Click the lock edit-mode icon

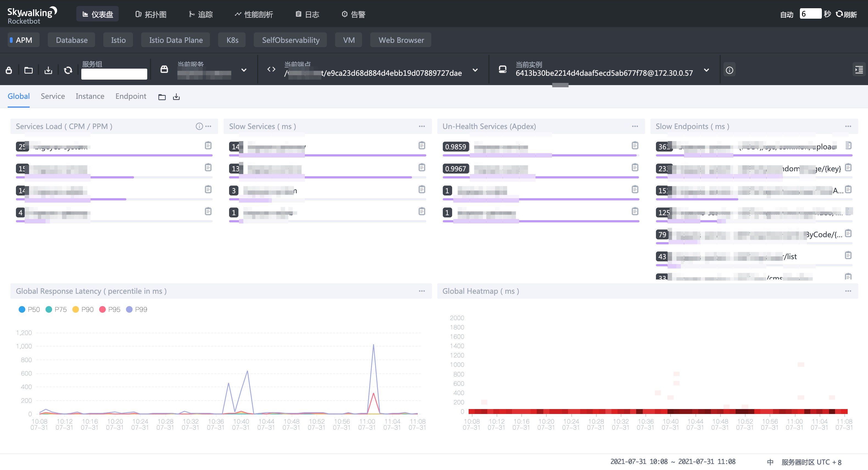[9, 70]
